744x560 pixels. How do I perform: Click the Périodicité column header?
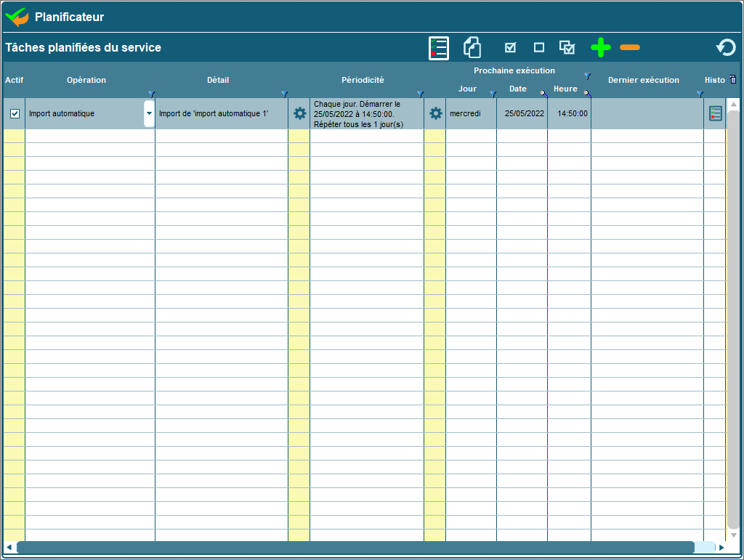(363, 80)
